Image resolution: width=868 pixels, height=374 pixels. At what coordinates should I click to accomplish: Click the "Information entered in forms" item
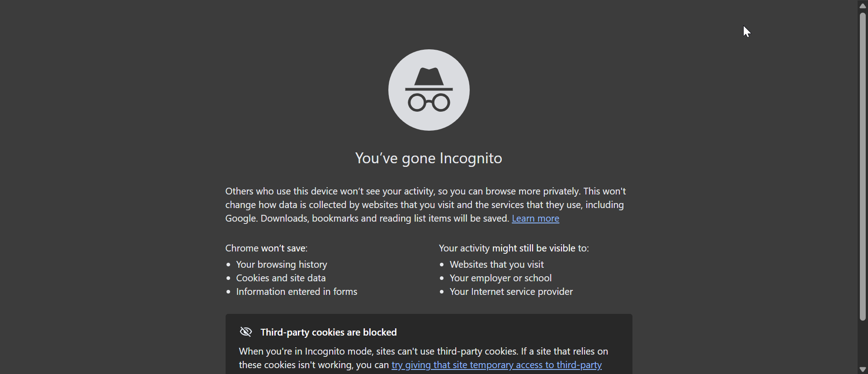[297, 292]
